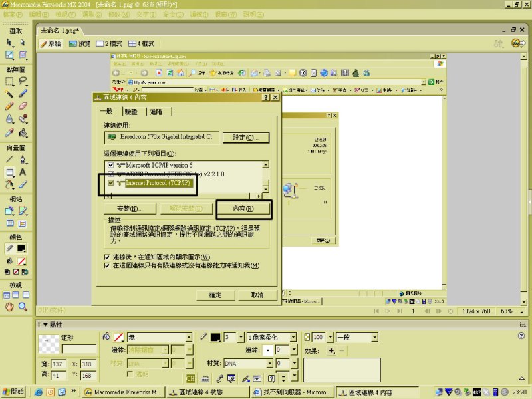Choose the Knife tool
The height and width of the screenshot is (399, 532).
tap(23, 184)
